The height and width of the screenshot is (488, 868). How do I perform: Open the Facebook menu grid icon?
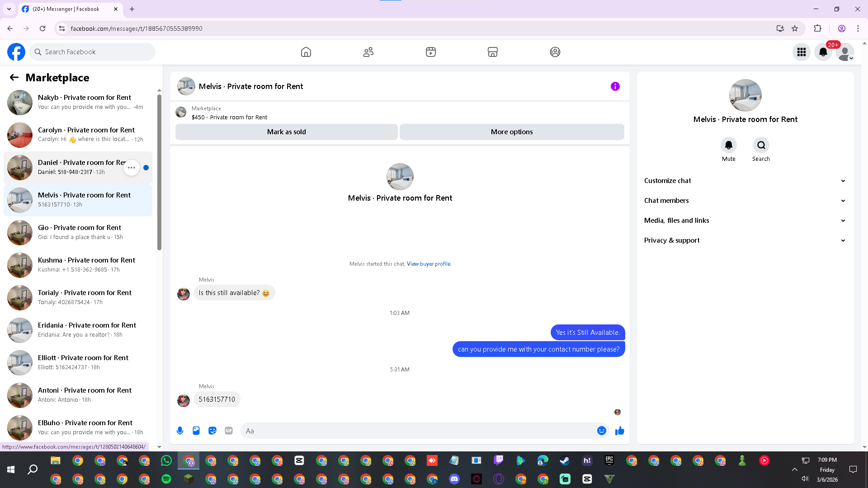(802, 52)
